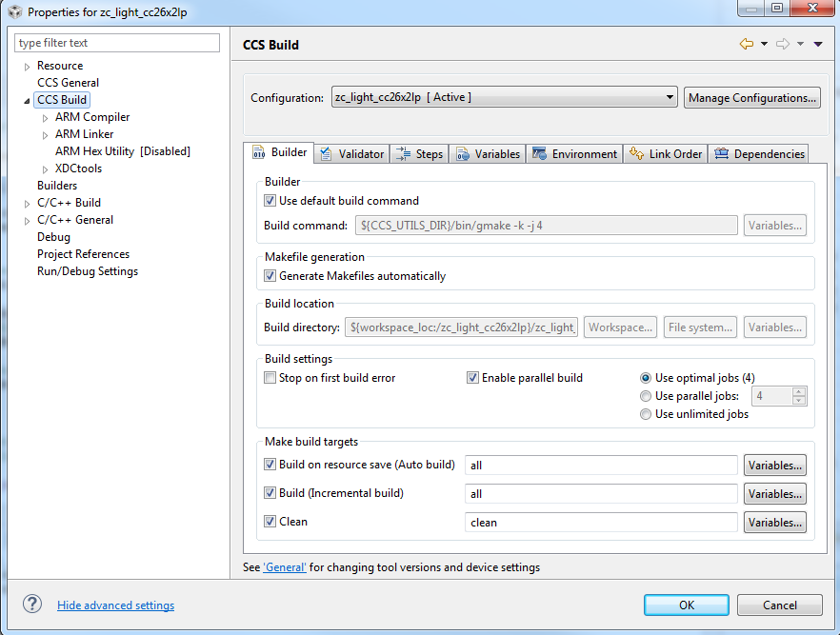This screenshot has width=840, height=635.
Task: Enable Stop on first build error
Action: click(x=270, y=378)
